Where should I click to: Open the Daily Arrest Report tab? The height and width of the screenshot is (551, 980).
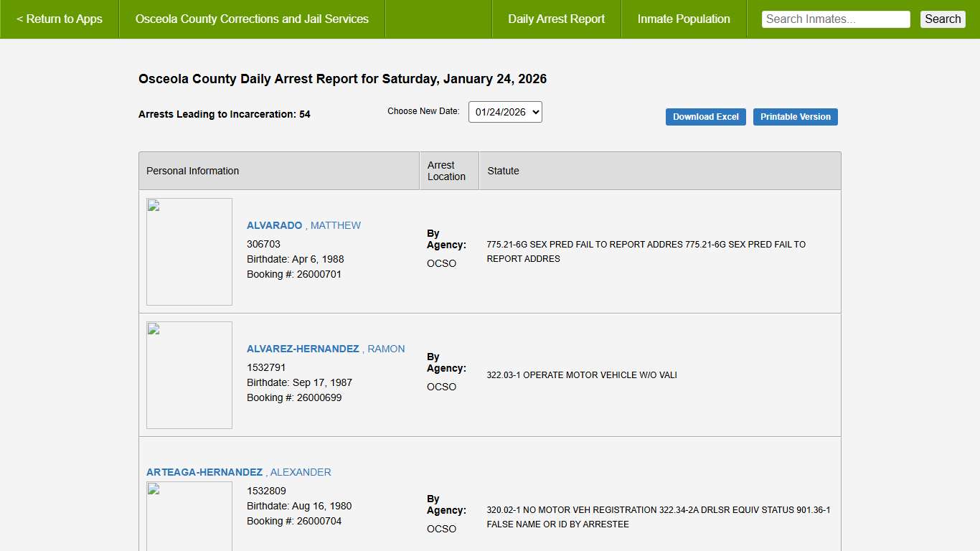click(556, 19)
